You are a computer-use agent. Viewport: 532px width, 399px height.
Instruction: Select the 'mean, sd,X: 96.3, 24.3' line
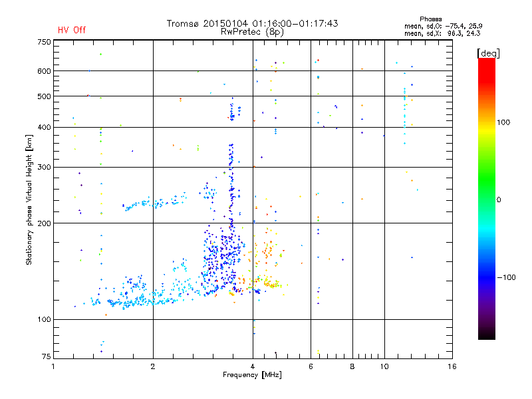point(442,33)
